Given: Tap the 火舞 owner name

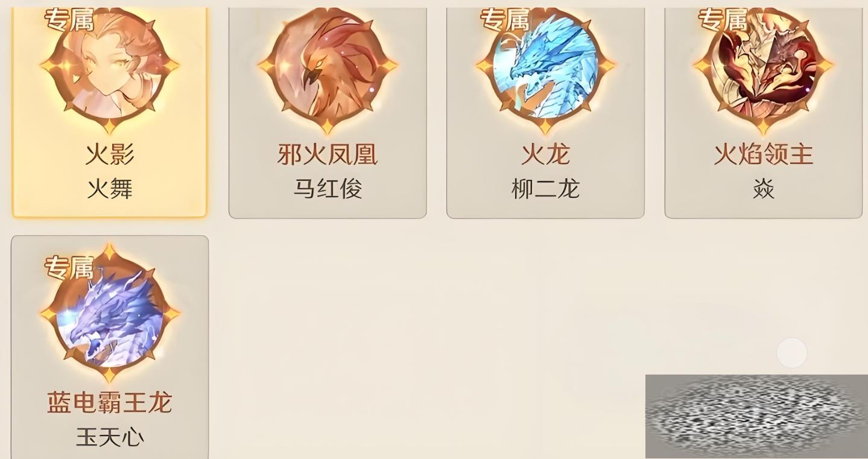Looking at the screenshot, I should (x=110, y=189).
